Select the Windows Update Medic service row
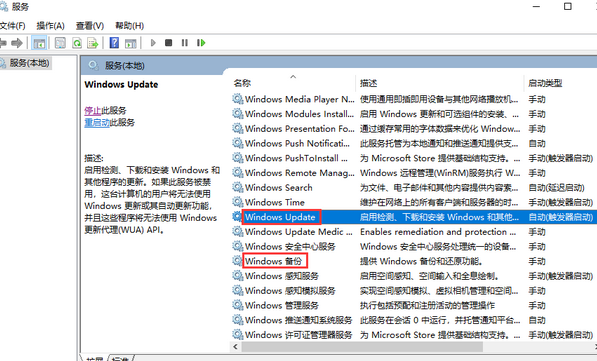Screen dimensions: 597x361 pos(413,232)
